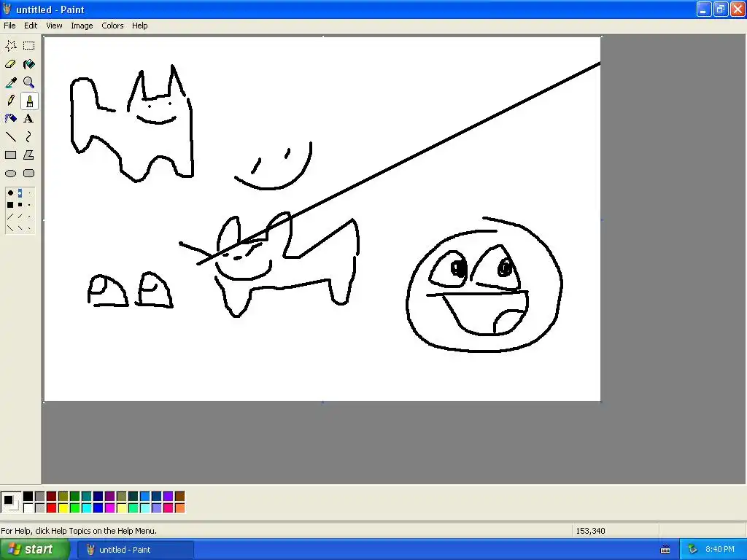Click the system tray network icon
747x560 pixels.
click(x=693, y=550)
